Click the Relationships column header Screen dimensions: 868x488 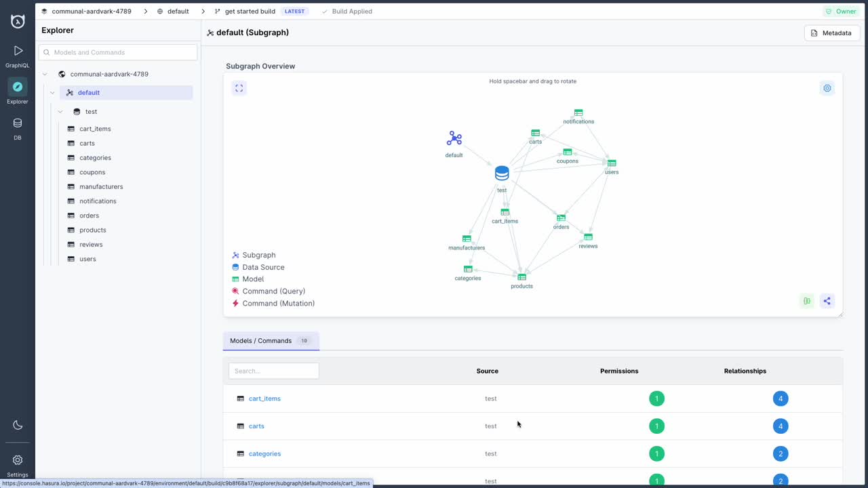[x=745, y=371]
